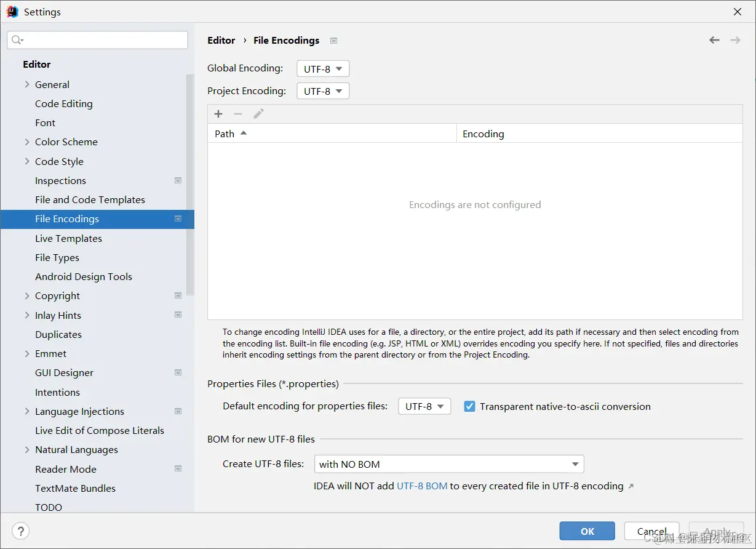Expand the Color Scheme tree node

[27, 142]
